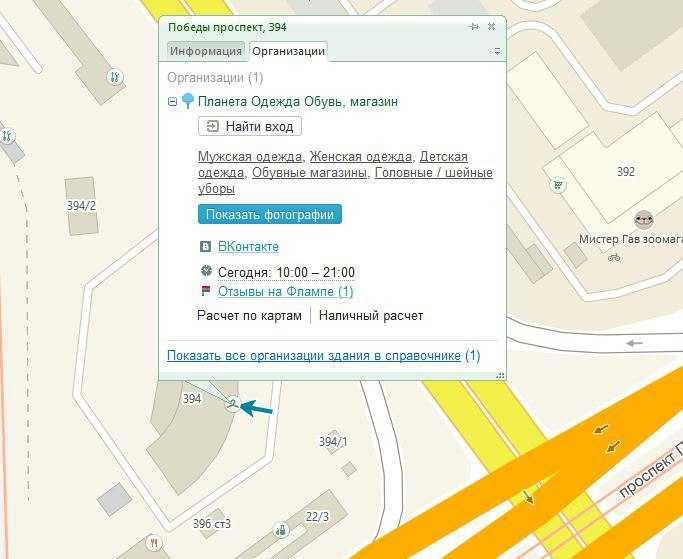683x559 pixels.
Task: Click the bicycle icon on the map
Action: (x=614, y=257)
